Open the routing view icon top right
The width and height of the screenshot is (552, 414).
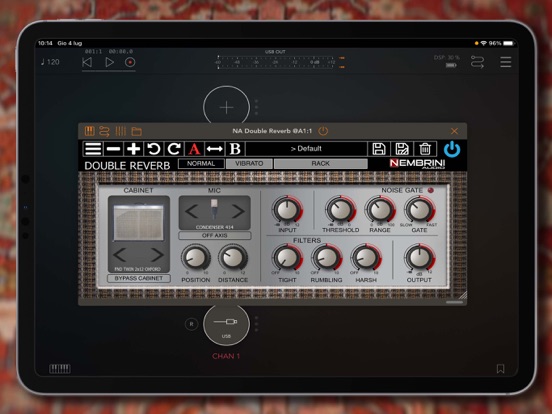477,62
